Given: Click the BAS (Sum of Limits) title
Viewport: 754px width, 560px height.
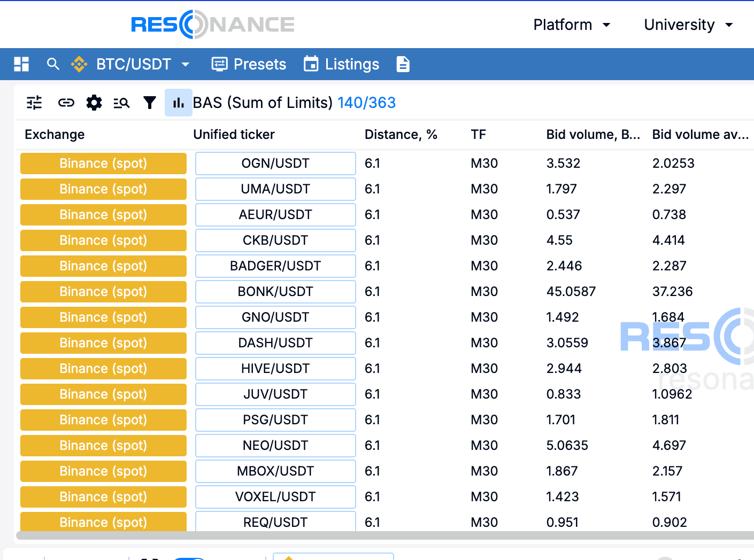Looking at the screenshot, I should click(263, 103).
